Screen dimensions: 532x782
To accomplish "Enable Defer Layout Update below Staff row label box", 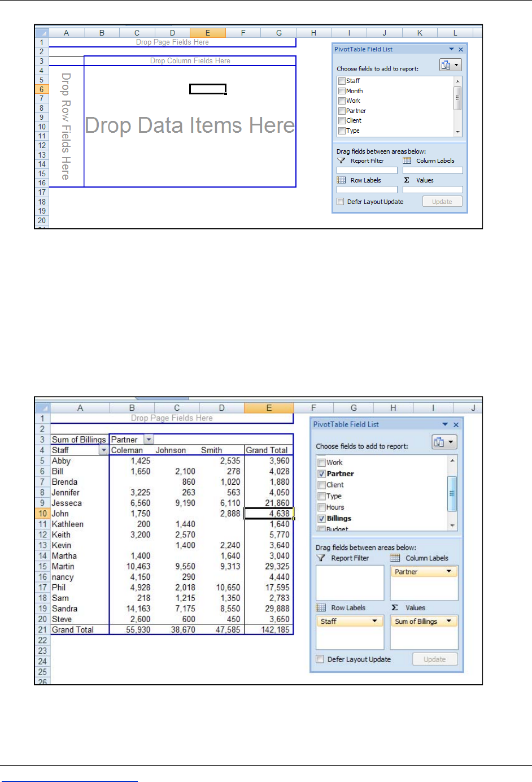I will pyautogui.click(x=320, y=659).
